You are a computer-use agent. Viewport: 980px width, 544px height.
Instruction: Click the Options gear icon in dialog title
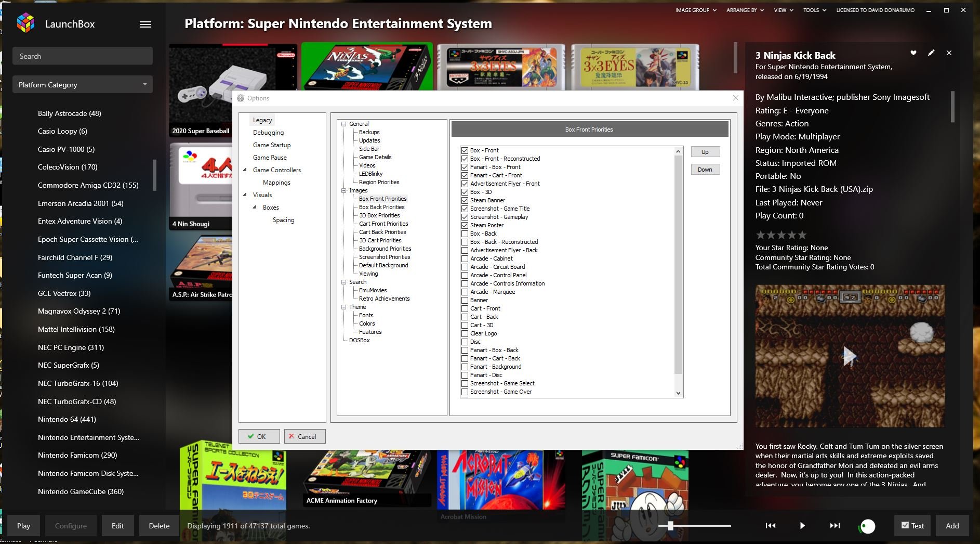(x=241, y=98)
